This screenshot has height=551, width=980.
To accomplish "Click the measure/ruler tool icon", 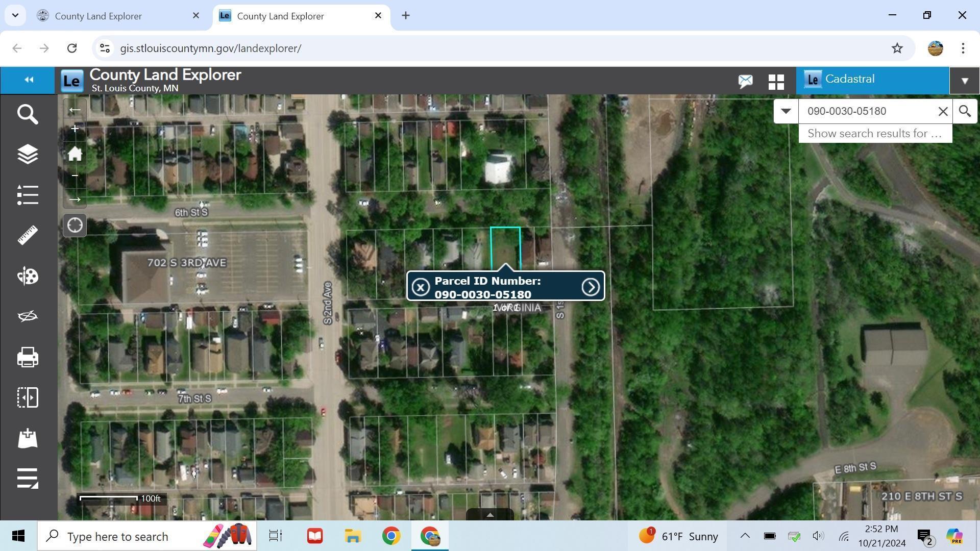I will point(28,236).
